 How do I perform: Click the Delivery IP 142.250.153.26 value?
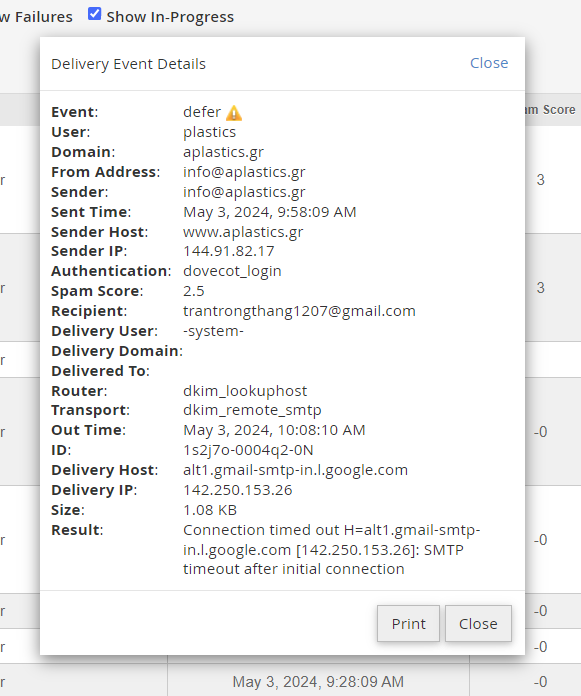click(x=237, y=490)
